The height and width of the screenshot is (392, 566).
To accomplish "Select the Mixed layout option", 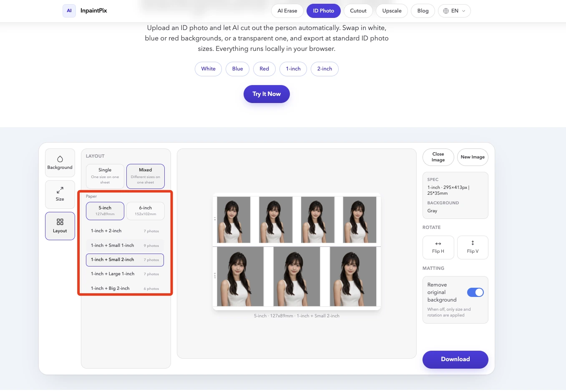I will tap(146, 176).
